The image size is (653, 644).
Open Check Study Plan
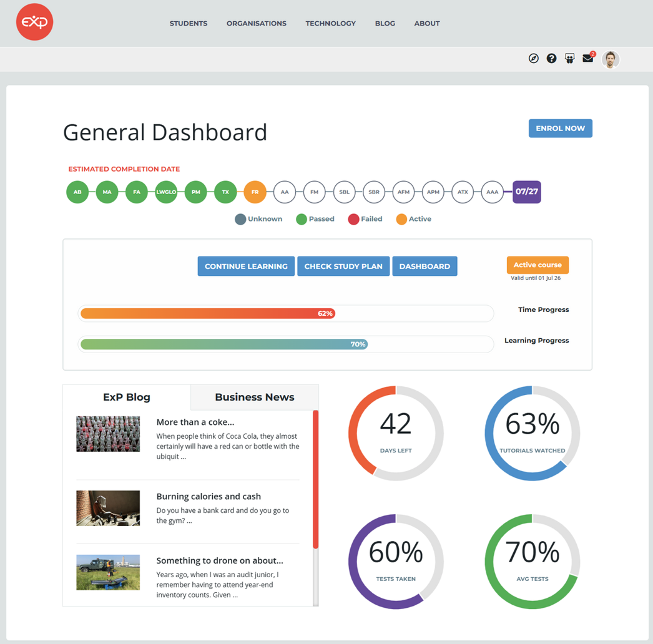[x=343, y=266]
